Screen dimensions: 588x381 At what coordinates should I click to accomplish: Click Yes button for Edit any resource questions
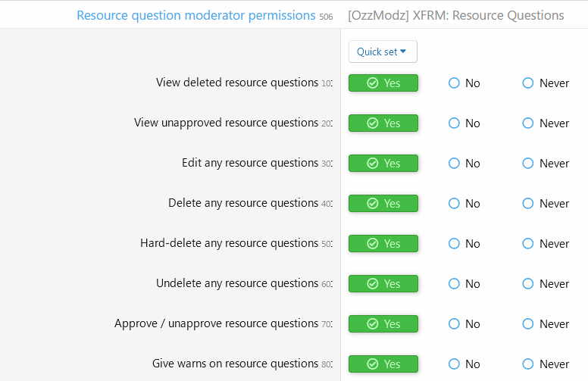(383, 163)
